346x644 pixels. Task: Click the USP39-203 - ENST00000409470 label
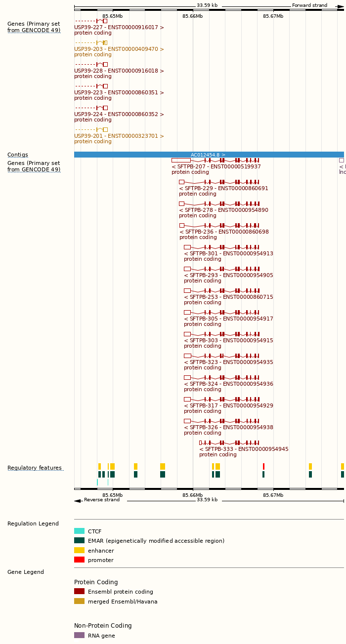(x=119, y=49)
